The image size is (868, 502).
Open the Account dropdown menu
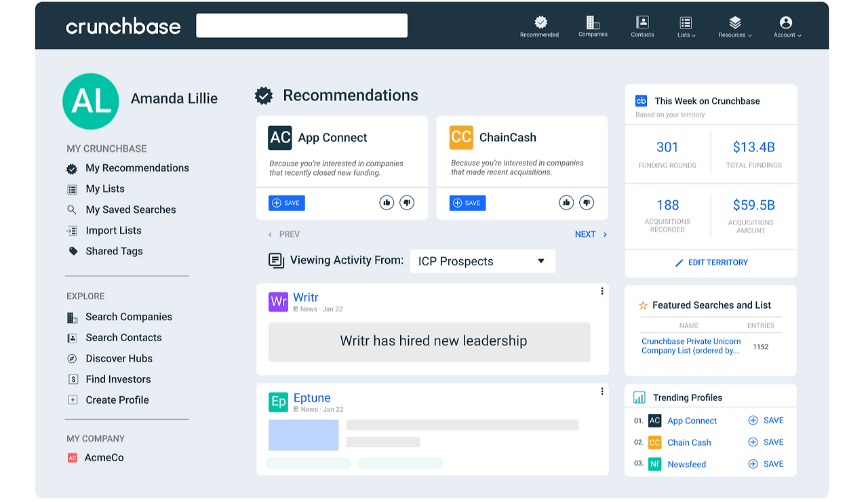pyautogui.click(x=787, y=26)
